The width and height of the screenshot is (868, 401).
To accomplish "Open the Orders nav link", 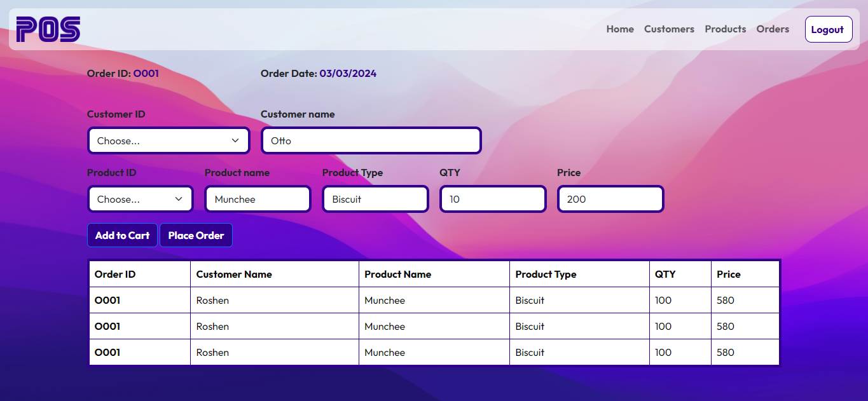I will tap(773, 29).
